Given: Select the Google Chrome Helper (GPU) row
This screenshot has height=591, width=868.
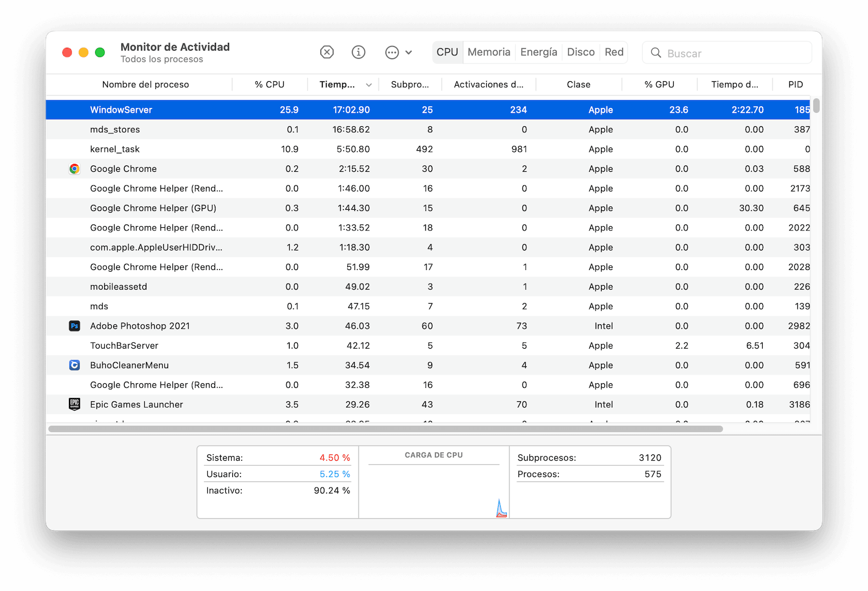Looking at the screenshot, I should click(428, 208).
